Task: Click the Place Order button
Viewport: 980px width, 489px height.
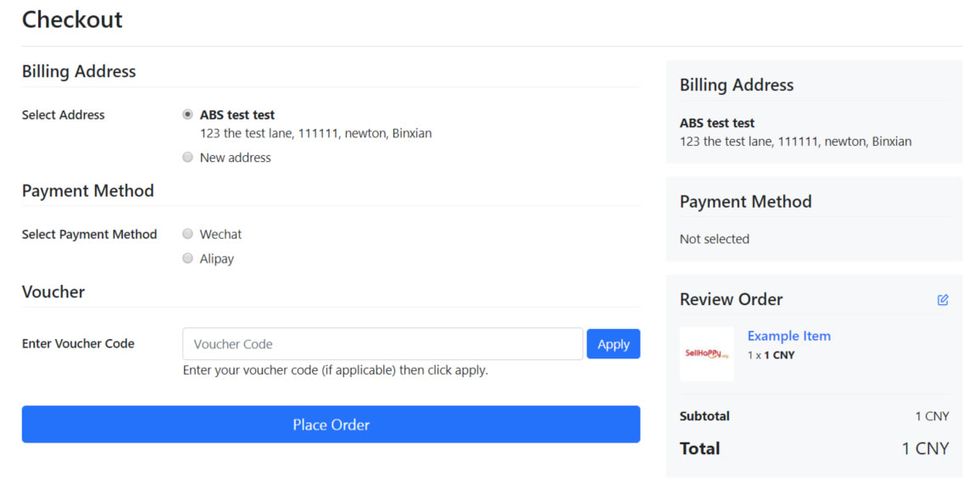Action: [331, 425]
